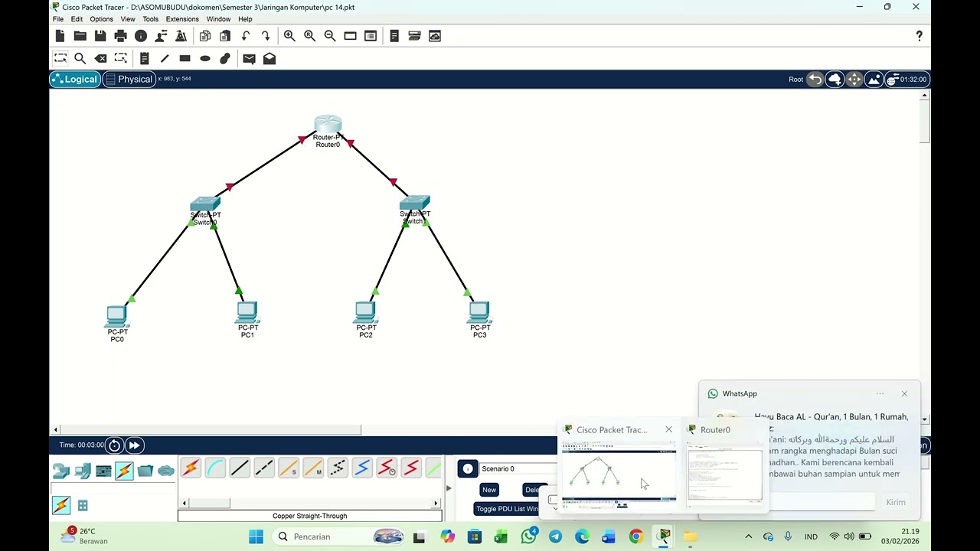Open the Windows Start menu
The width and height of the screenshot is (980, 551).
tap(256, 536)
